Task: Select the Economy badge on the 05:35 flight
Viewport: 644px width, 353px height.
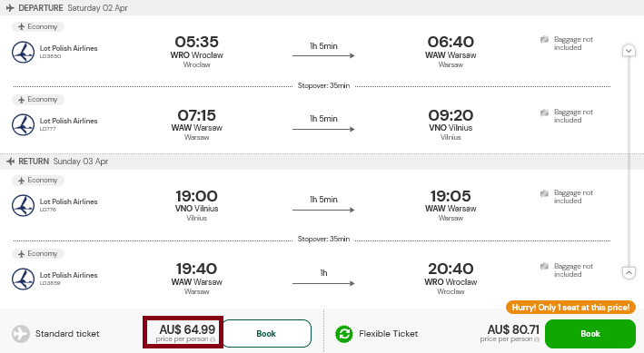Action: (38, 26)
